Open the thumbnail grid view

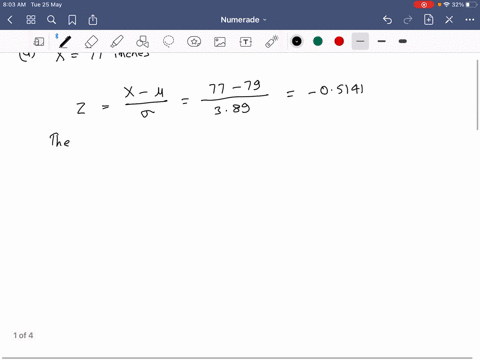[31, 20]
